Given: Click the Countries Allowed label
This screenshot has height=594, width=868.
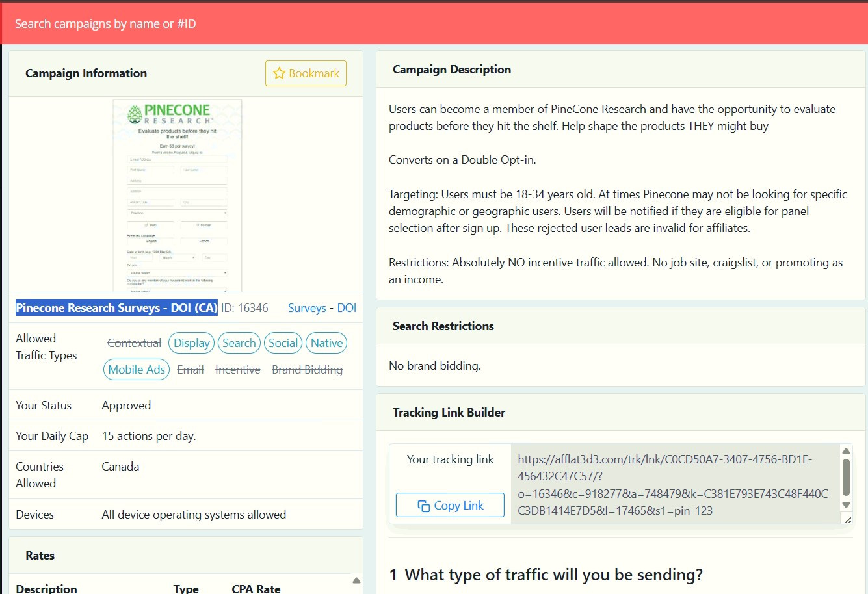Looking at the screenshot, I should [x=40, y=475].
